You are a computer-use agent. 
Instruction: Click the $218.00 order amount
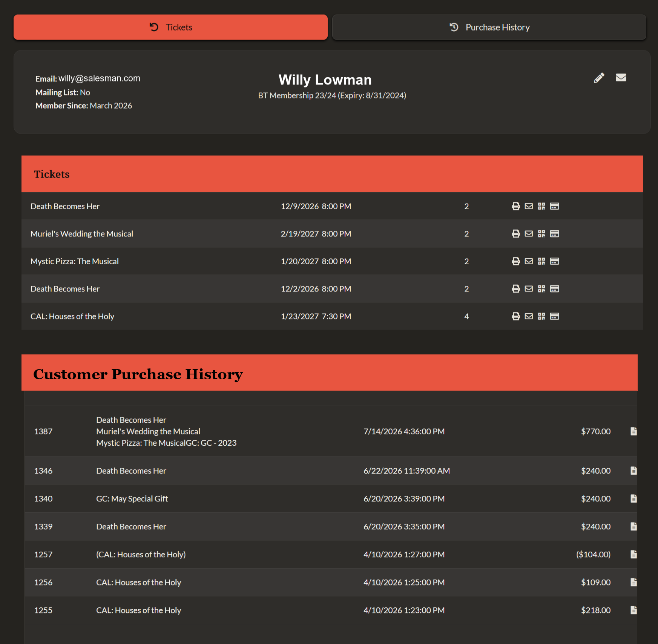[596, 610]
